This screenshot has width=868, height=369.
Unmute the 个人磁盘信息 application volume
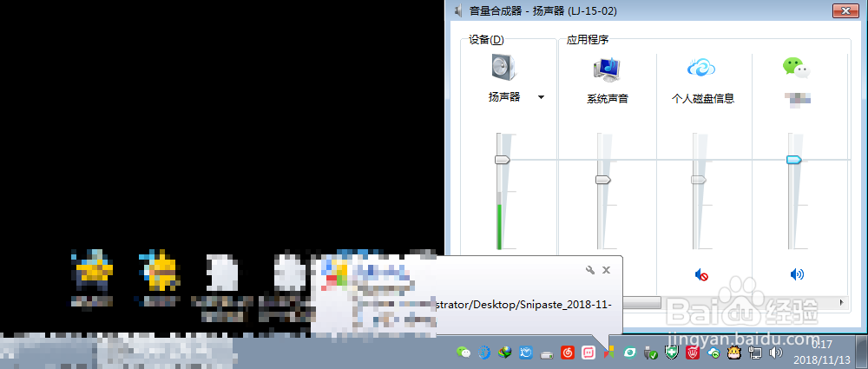click(701, 273)
